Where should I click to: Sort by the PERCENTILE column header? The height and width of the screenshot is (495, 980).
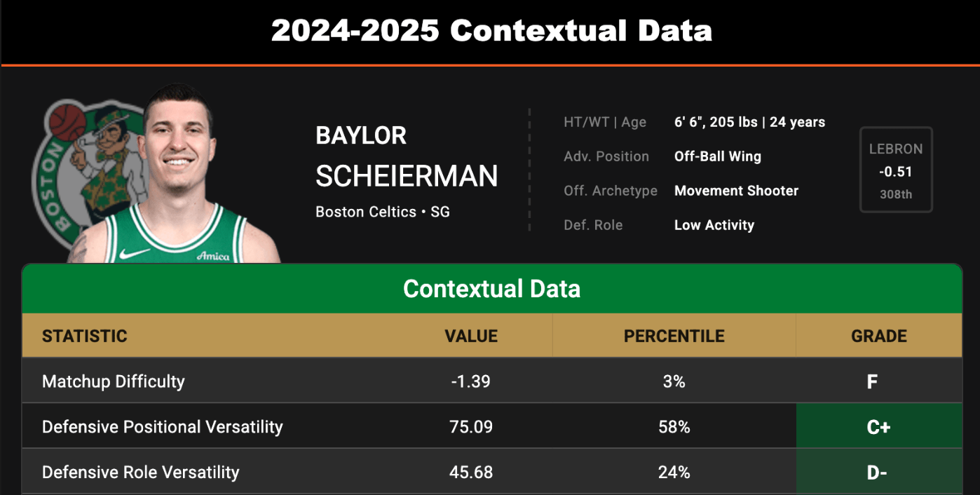pos(674,336)
